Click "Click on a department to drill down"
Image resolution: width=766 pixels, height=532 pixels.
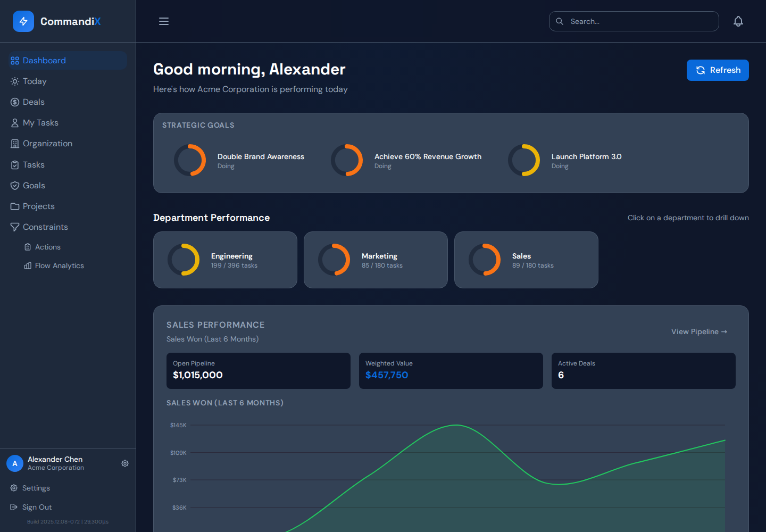click(688, 218)
